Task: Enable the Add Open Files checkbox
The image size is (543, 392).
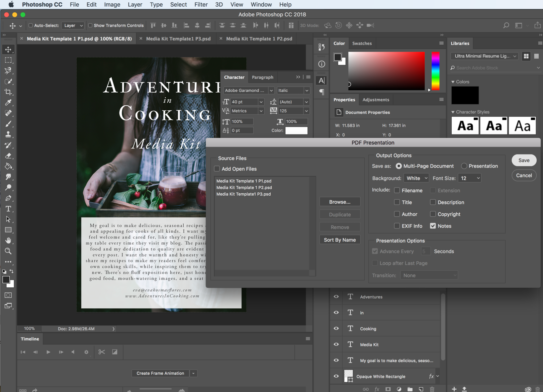Action: point(217,169)
